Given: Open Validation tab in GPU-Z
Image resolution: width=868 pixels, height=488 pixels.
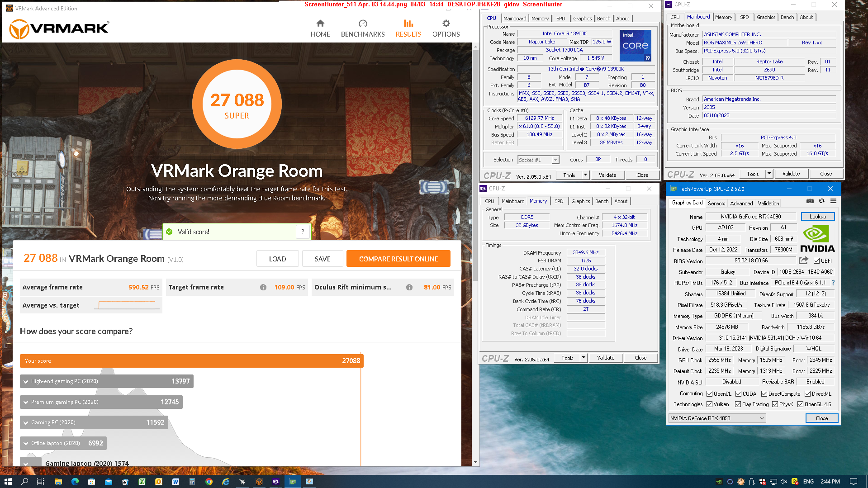Looking at the screenshot, I should pyautogui.click(x=768, y=204).
